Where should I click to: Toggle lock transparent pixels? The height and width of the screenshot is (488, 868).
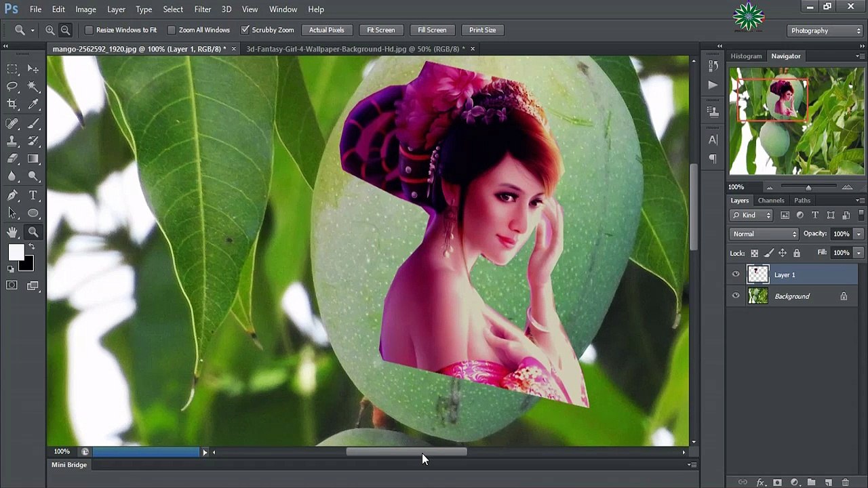[x=754, y=253]
